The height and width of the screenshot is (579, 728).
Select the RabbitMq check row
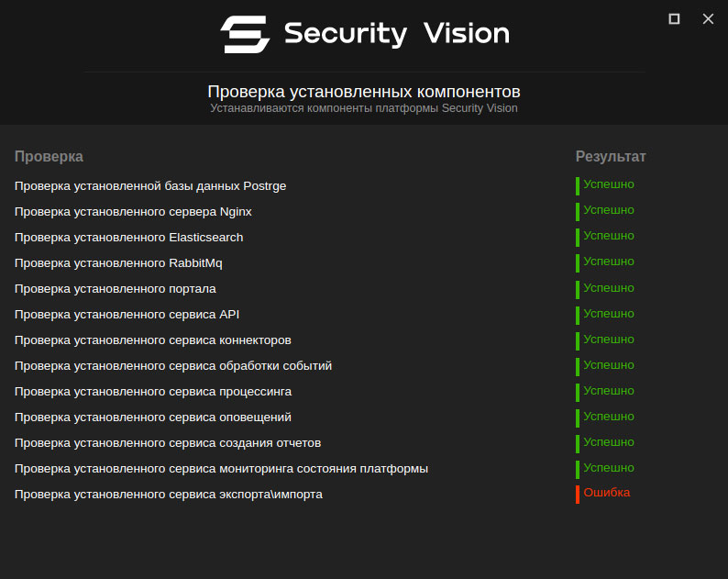tap(118, 263)
